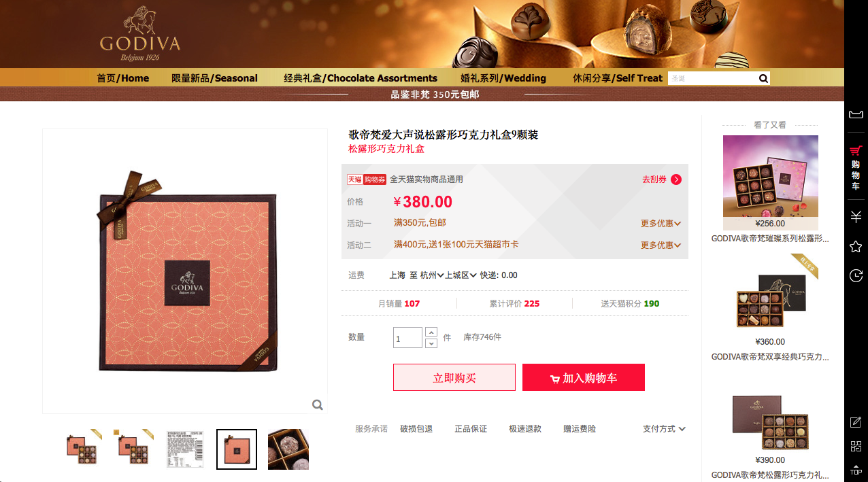Click the 立即购买 button

click(454, 377)
